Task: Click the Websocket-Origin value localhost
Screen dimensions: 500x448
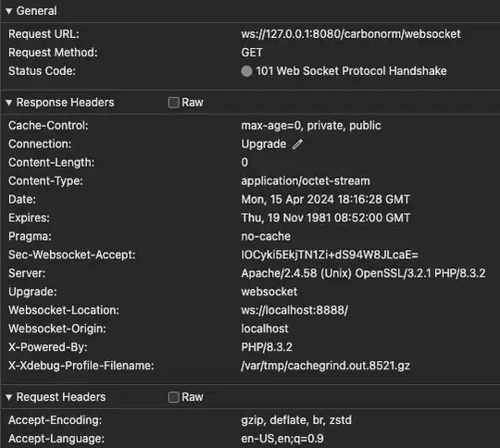Action: point(265,329)
